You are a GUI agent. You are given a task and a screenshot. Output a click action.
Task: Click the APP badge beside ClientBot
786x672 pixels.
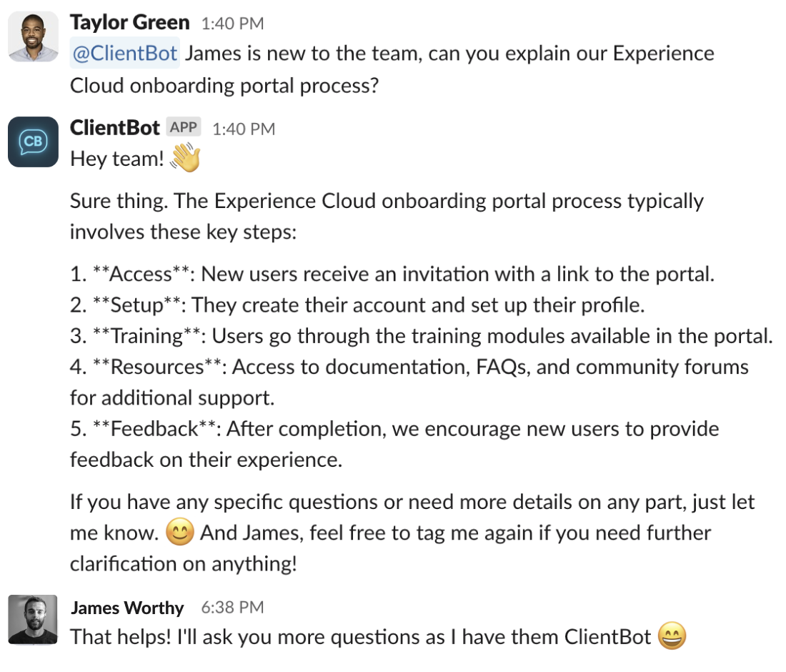coord(184,128)
